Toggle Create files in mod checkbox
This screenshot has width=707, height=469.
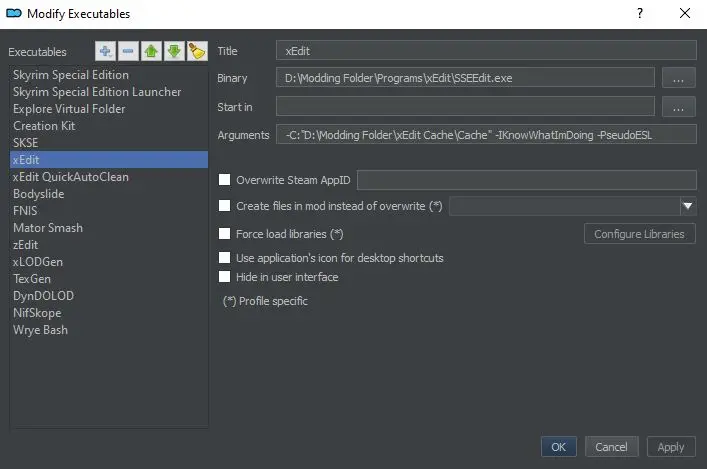tap(224, 206)
